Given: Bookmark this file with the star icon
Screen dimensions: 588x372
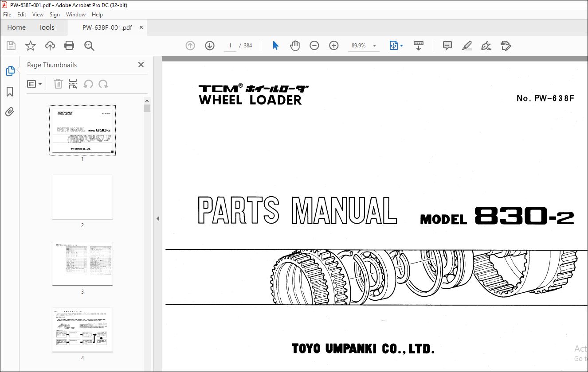Looking at the screenshot, I should (x=31, y=46).
